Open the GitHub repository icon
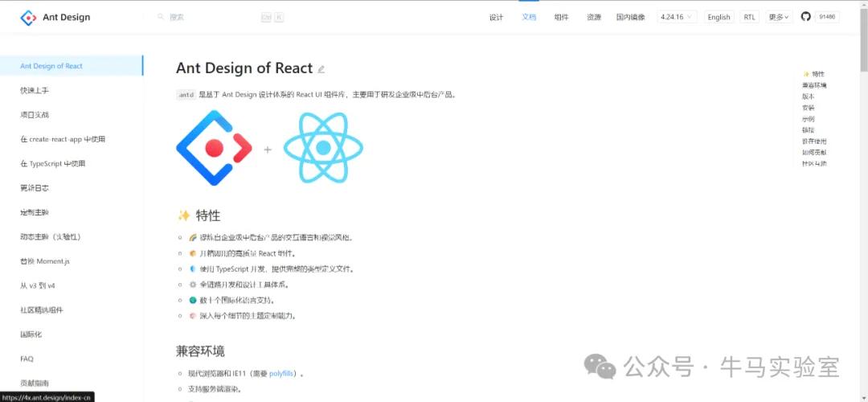The image size is (868, 402). pos(805,17)
